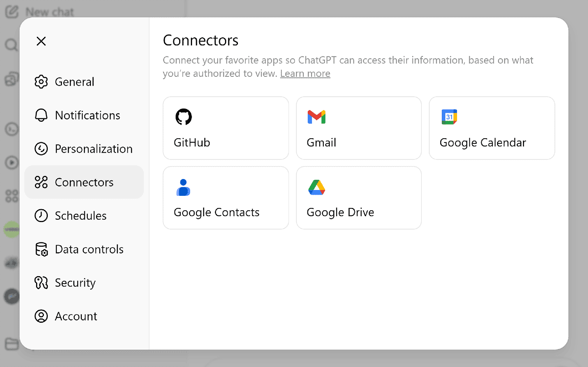This screenshot has width=588, height=367.
Task: Open the Google Contacts connector
Action: (x=226, y=198)
